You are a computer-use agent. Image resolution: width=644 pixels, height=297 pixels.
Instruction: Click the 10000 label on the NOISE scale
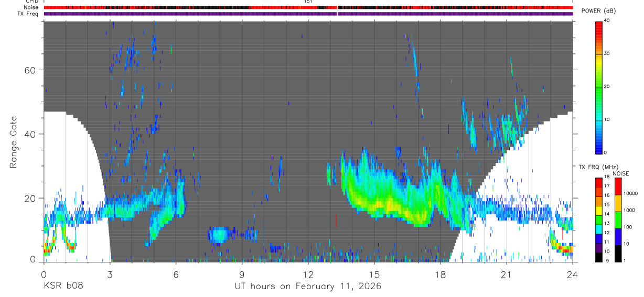630,194
